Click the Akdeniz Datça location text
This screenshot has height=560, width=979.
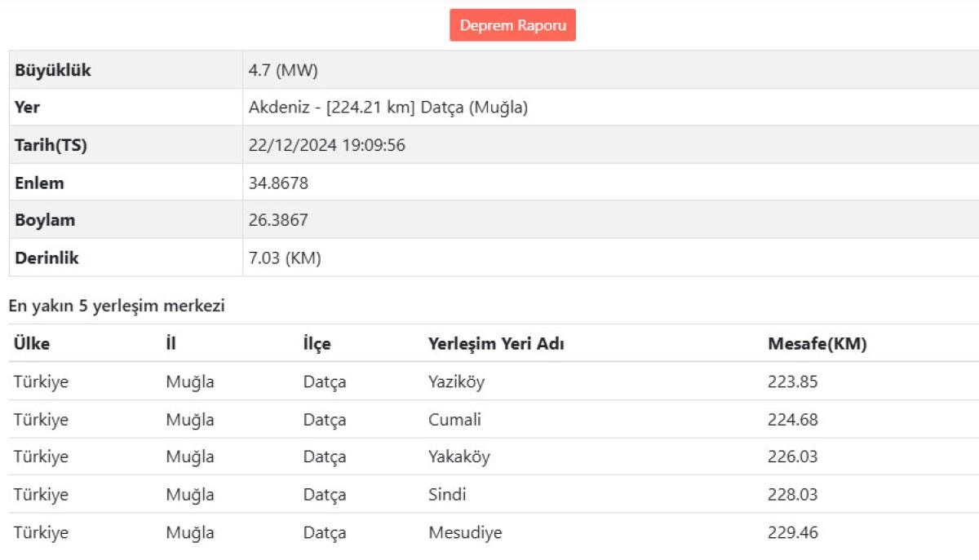point(388,108)
